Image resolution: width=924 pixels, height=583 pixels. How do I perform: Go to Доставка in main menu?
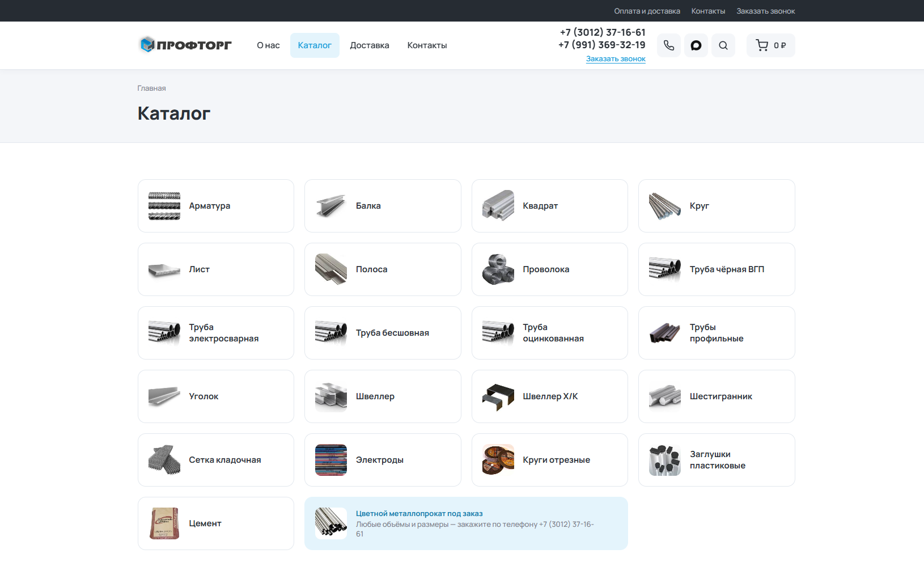coord(370,45)
